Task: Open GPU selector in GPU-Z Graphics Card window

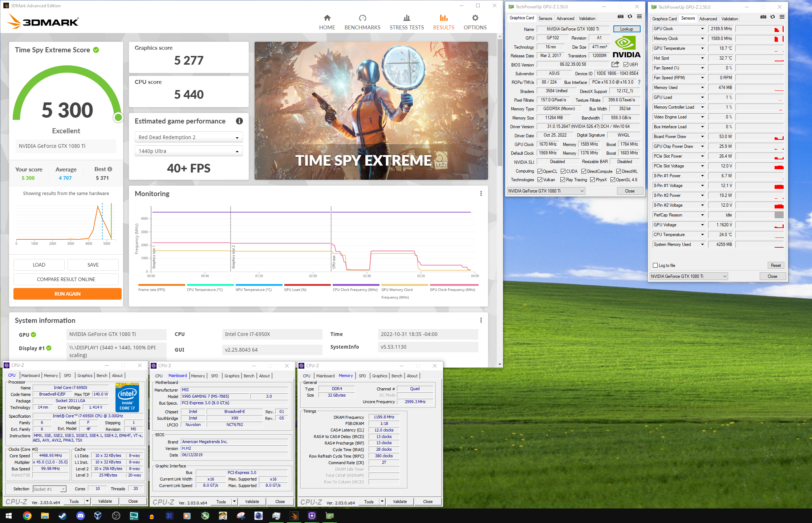Action: point(546,191)
